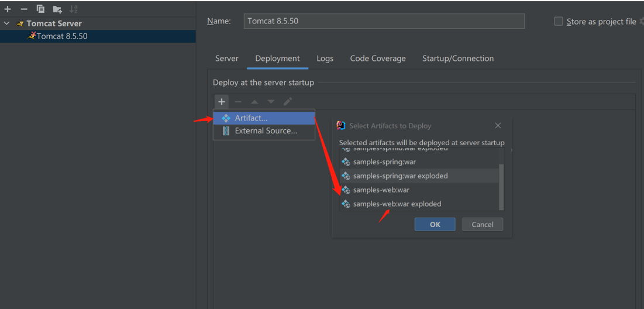This screenshot has height=309, width=644.
Task: Click the sort configurations icon
Action: point(74,9)
